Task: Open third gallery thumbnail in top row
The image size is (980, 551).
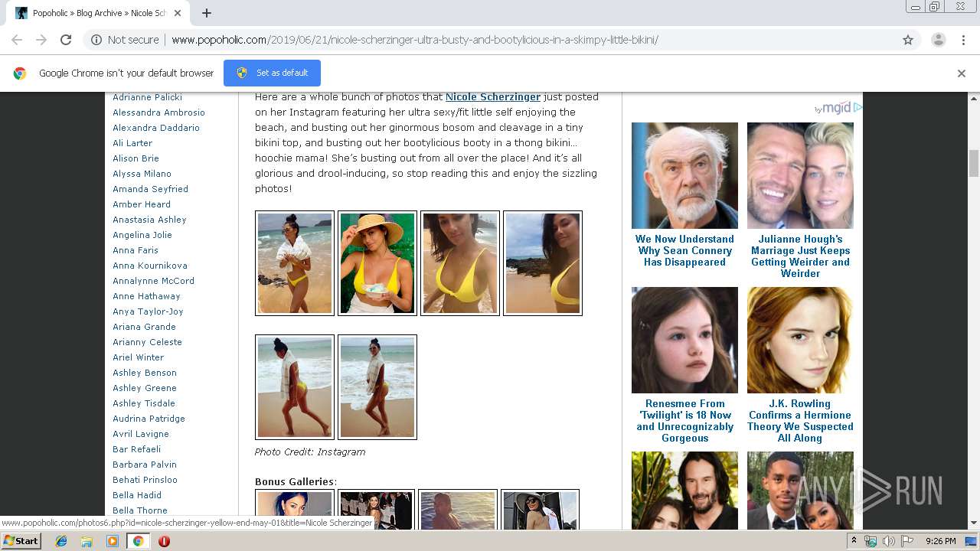Action: point(460,263)
